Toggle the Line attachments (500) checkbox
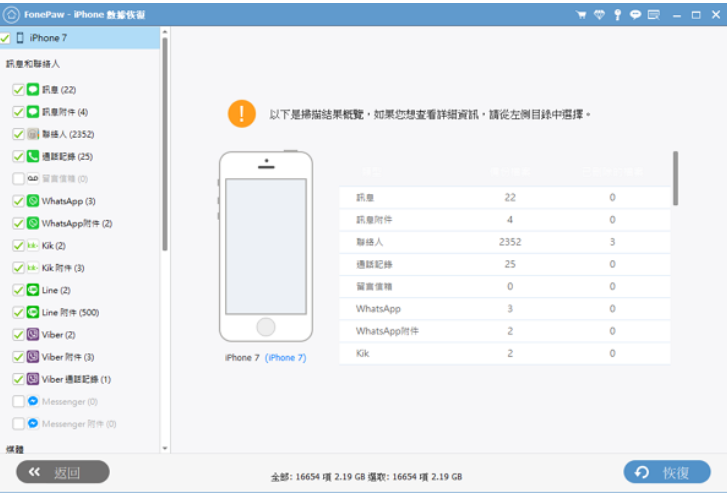727x495 pixels. click(x=18, y=312)
